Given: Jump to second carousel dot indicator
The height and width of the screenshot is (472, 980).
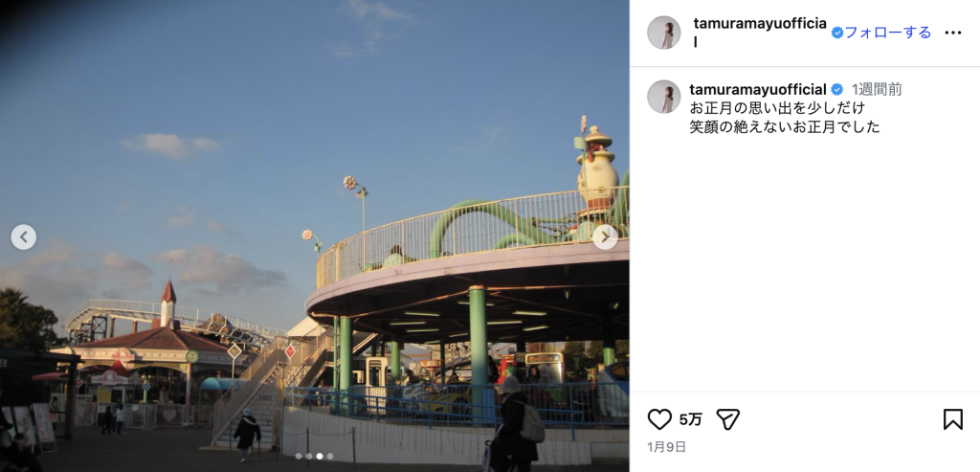Looking at the screenshot, I should coord(309,457).
